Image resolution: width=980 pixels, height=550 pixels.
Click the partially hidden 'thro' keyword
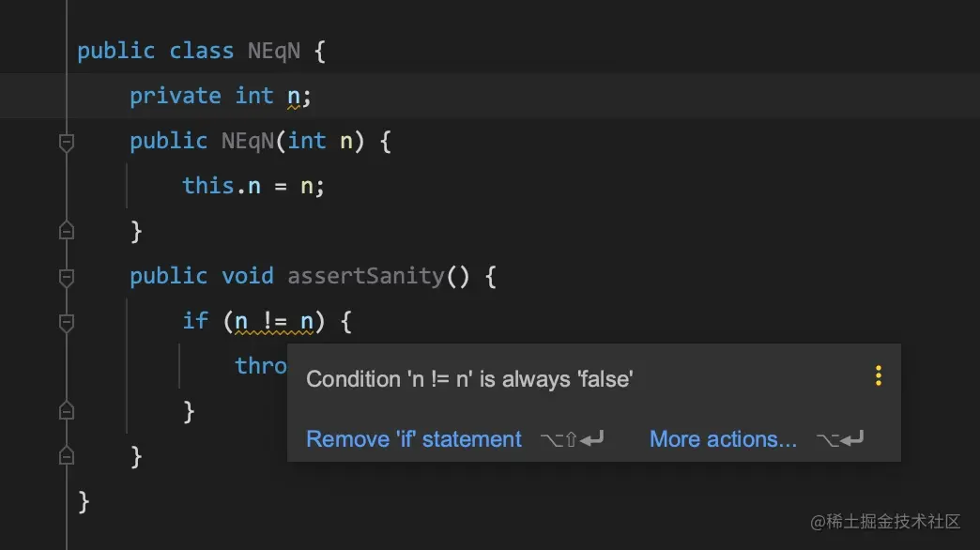pyautogui.click(x=261, y=366)
